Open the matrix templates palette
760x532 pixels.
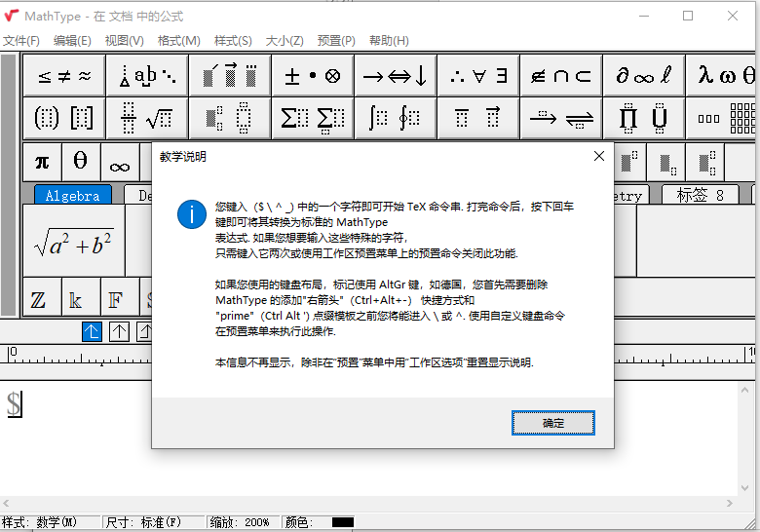click(721, 118)
